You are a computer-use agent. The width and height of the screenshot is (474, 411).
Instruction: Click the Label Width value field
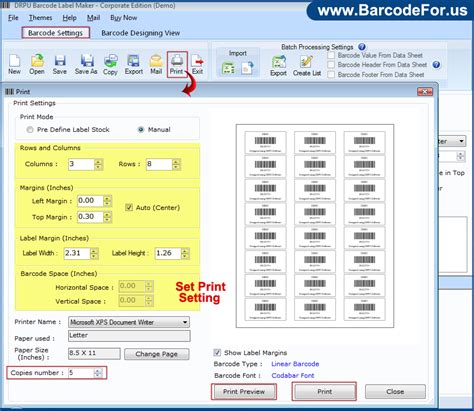tap(77, 254)
